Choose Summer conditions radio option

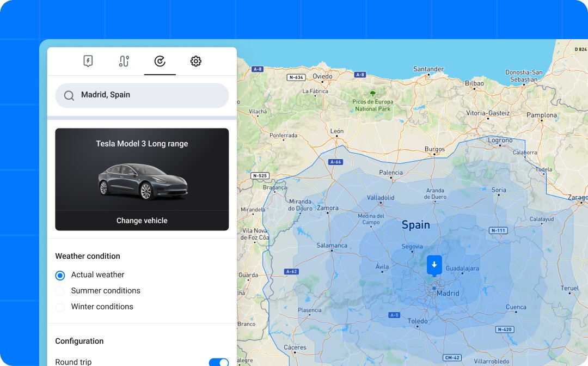[60, 291]
